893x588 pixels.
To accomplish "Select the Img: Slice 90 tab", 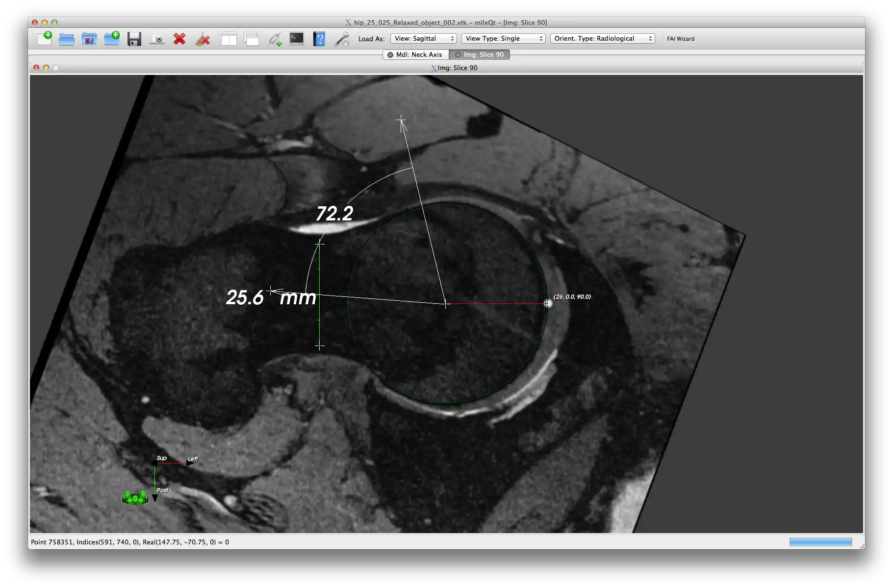I will point(480,54).
